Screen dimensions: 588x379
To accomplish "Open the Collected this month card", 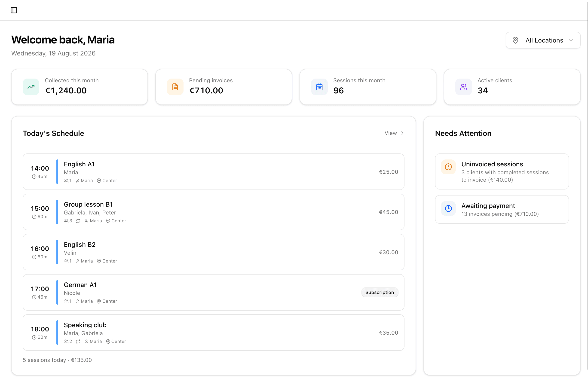I will (80, 87).
